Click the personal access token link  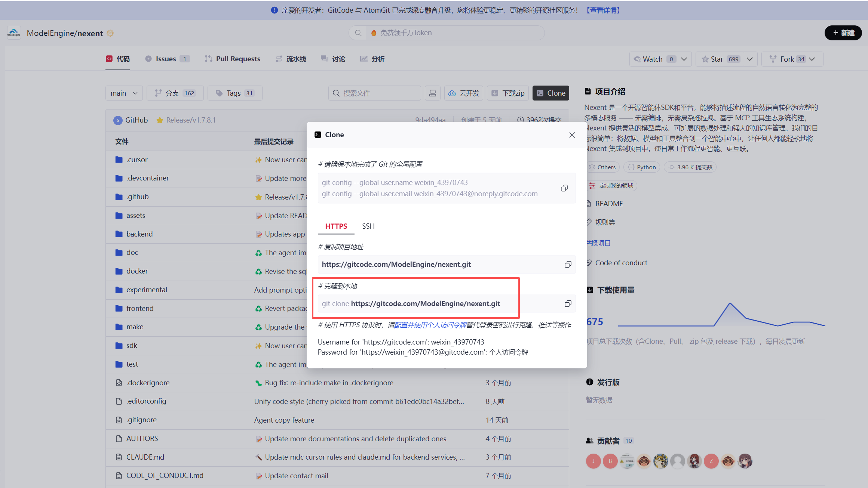tap(430, 325)
